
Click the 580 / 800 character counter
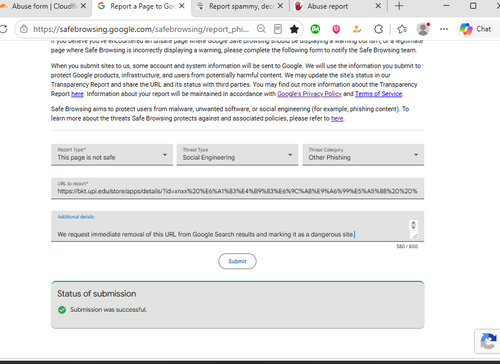(407, 246)
